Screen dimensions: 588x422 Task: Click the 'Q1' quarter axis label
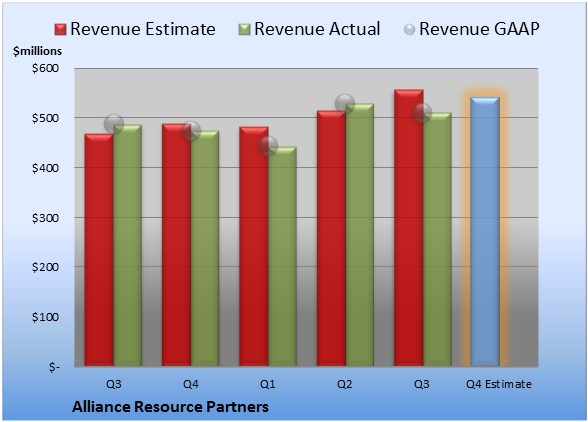click(x=268, y=384)
